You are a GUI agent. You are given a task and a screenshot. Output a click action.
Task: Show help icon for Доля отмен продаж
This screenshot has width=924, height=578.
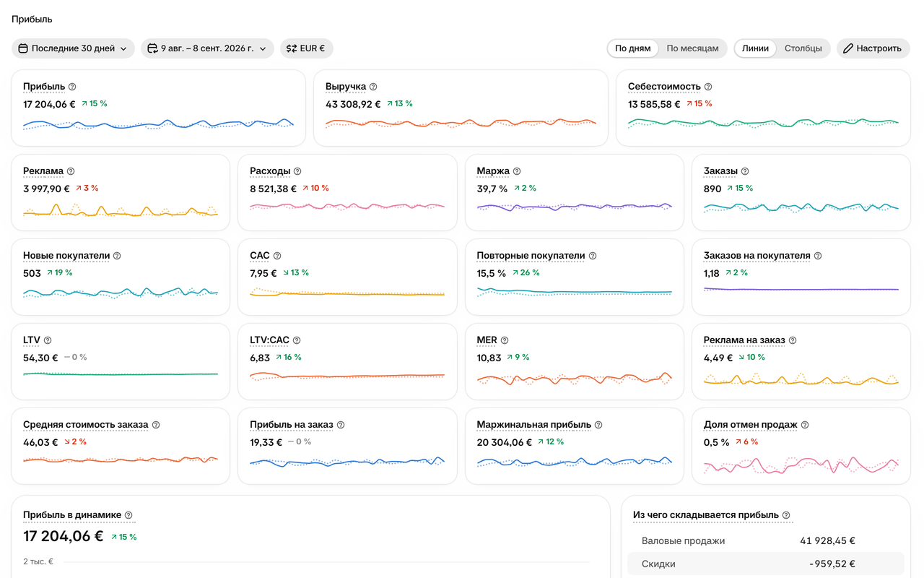805,425
